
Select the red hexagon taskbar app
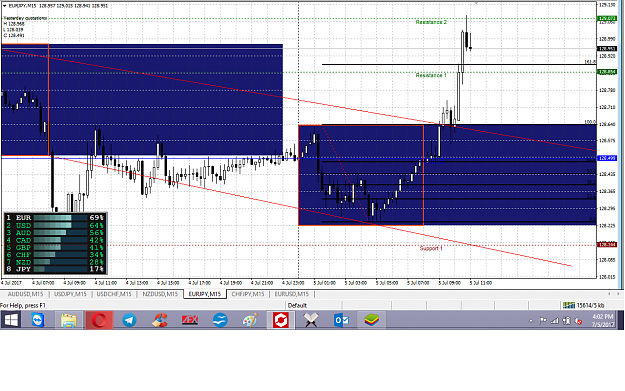(281, 320)
